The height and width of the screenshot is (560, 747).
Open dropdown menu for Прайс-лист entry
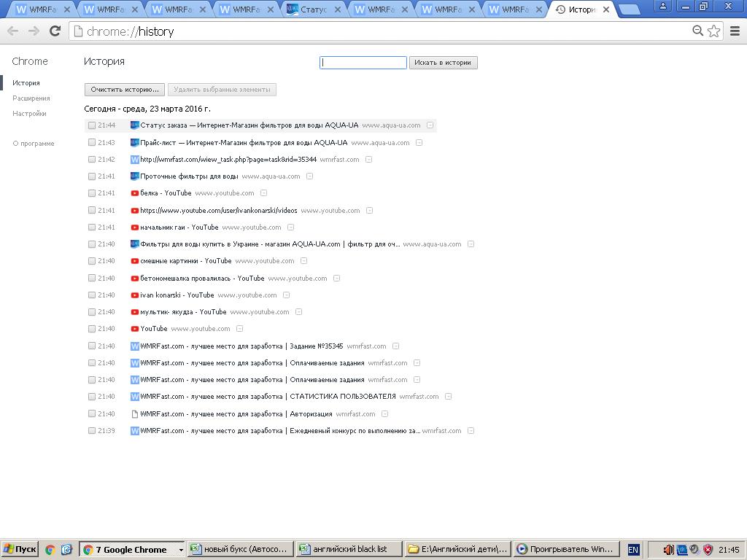coord(419,142)
